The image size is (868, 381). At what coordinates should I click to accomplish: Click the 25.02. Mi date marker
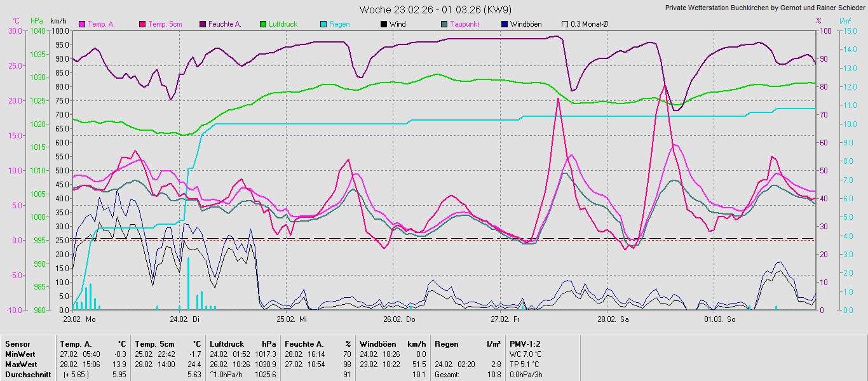point(293,319)
